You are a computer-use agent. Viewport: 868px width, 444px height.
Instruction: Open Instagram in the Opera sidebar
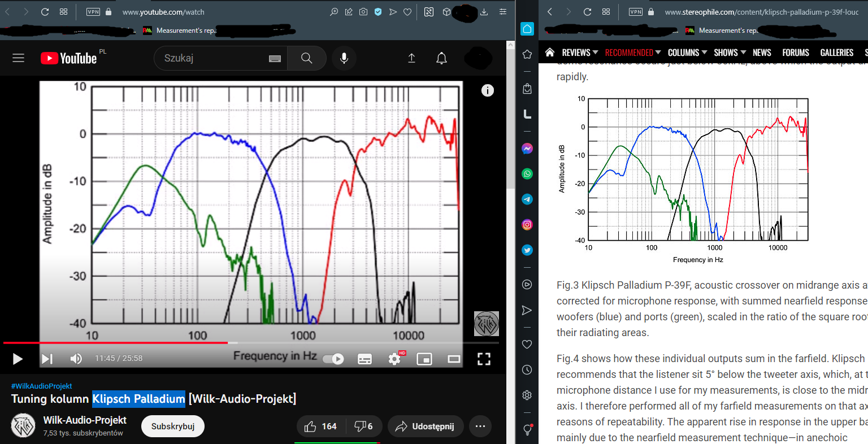(527, 225)
